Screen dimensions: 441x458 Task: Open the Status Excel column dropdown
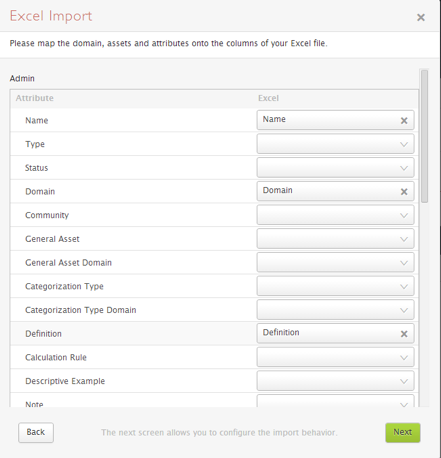(x=335, y=168)
